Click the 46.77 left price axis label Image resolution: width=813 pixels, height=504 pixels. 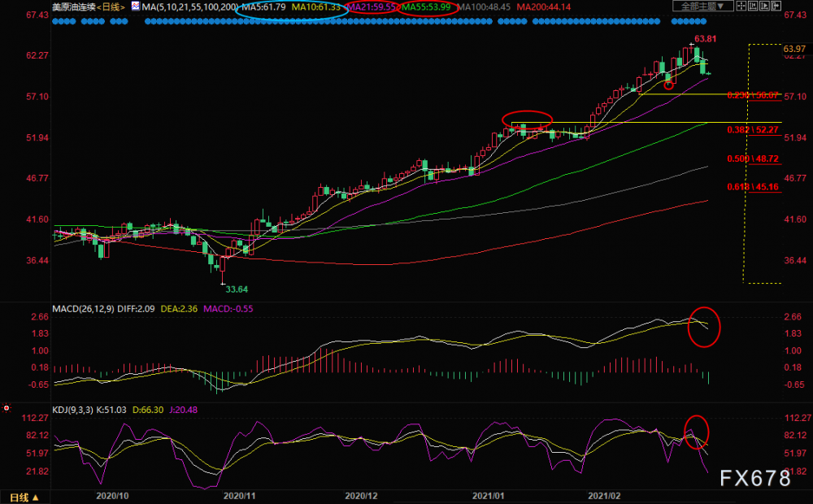37,178
